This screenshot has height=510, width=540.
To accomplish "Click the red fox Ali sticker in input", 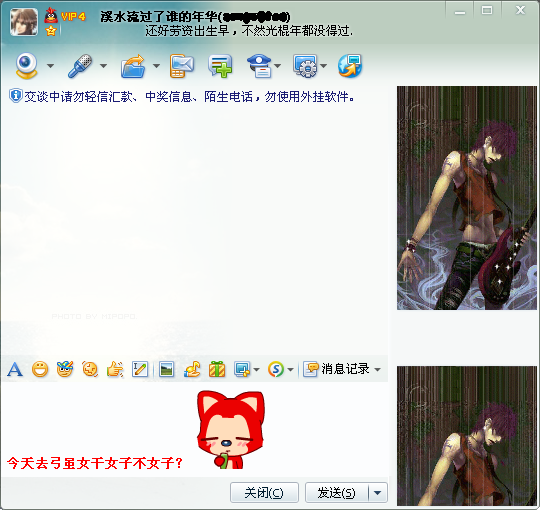I will [x=230, y=430].
